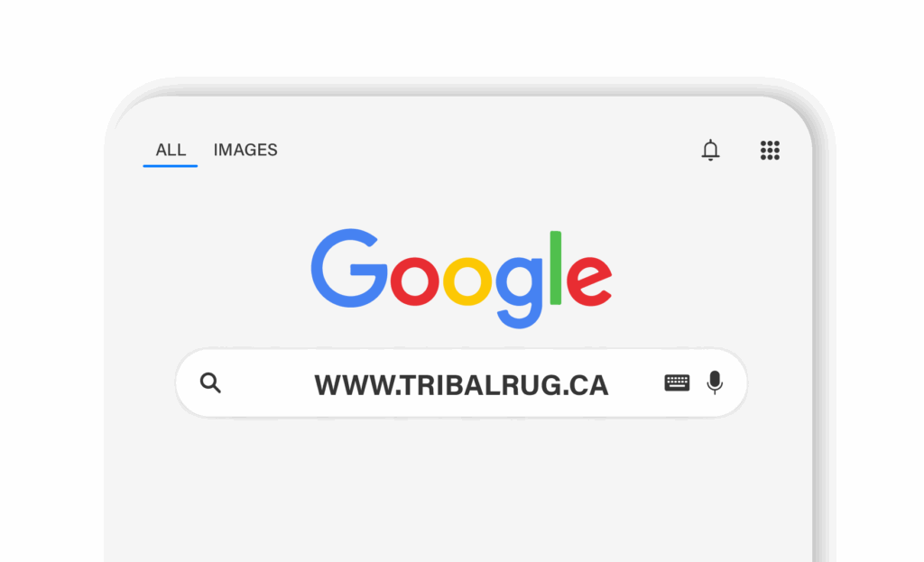Click the Google logo
This screenshot has height=562, width=924.
point(461,278)
